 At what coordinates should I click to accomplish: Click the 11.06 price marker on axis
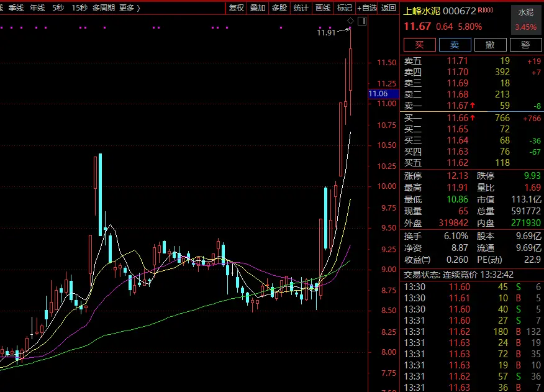(x=378, y=94)
